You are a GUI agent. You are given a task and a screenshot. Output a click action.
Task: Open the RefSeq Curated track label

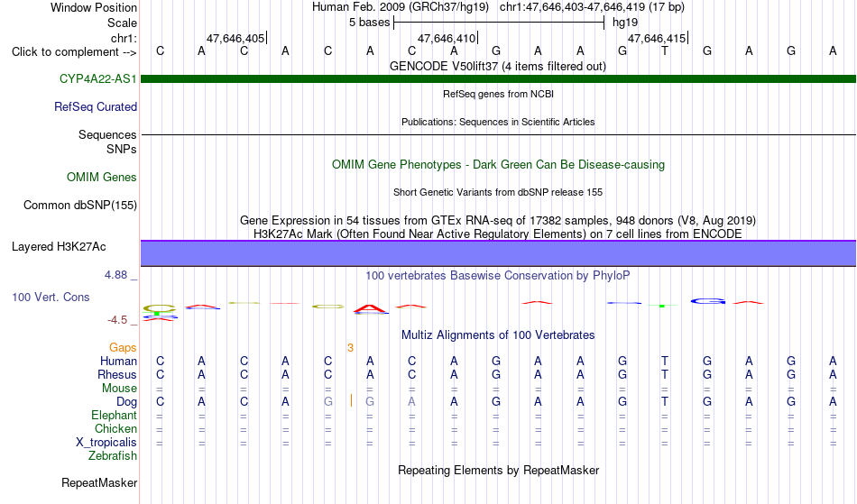(95, 106)
